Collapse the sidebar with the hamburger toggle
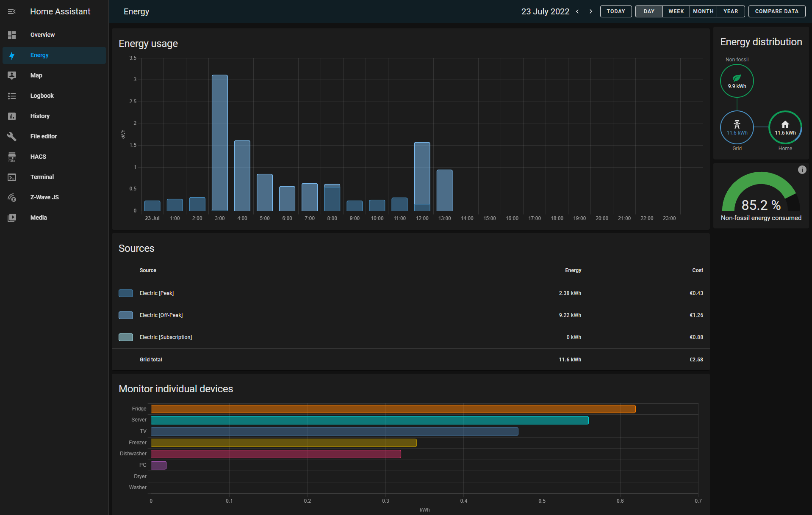Screen dimensions: 812x515 coord(12,11)
